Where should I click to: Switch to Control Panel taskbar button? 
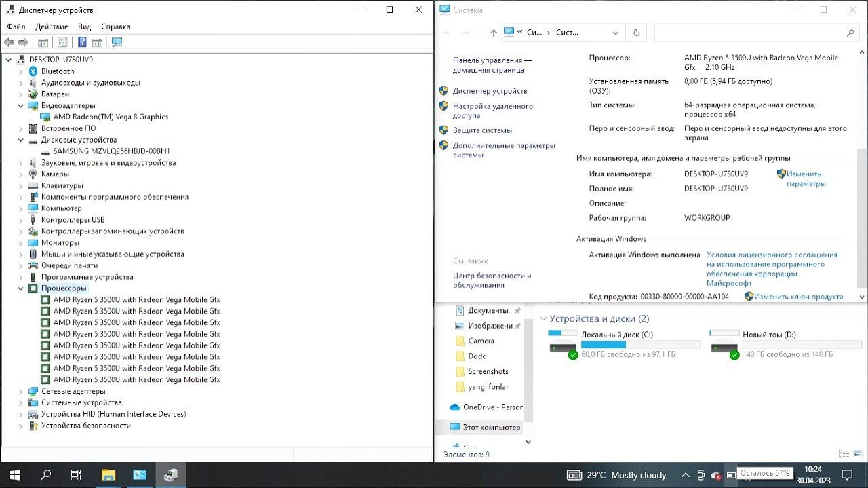(140, 475)
